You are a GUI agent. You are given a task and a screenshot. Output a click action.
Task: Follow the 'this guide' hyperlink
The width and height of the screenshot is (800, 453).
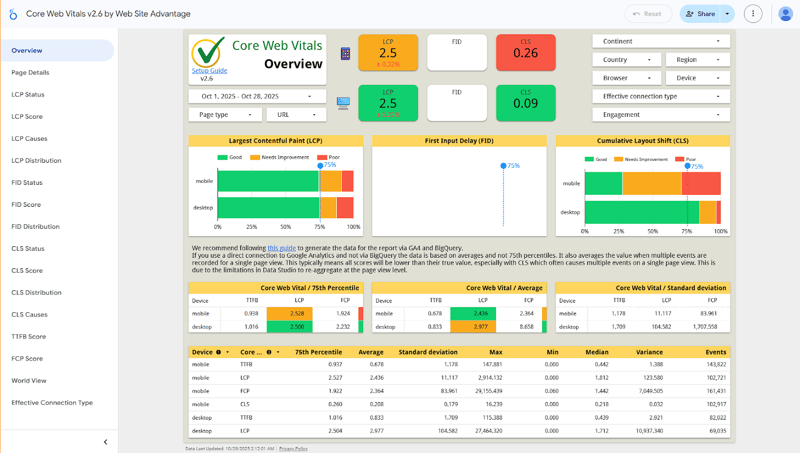pyautogui.click(x=281, y=247)
